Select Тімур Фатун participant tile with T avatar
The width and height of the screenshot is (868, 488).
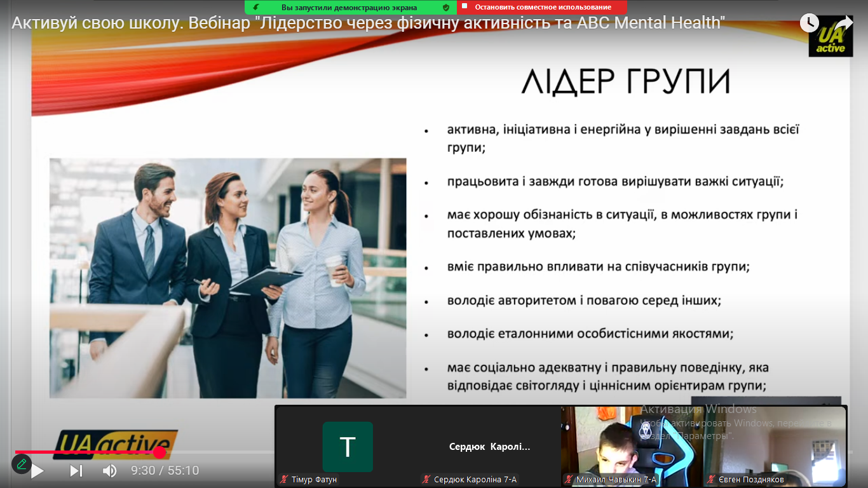point(348,446)
